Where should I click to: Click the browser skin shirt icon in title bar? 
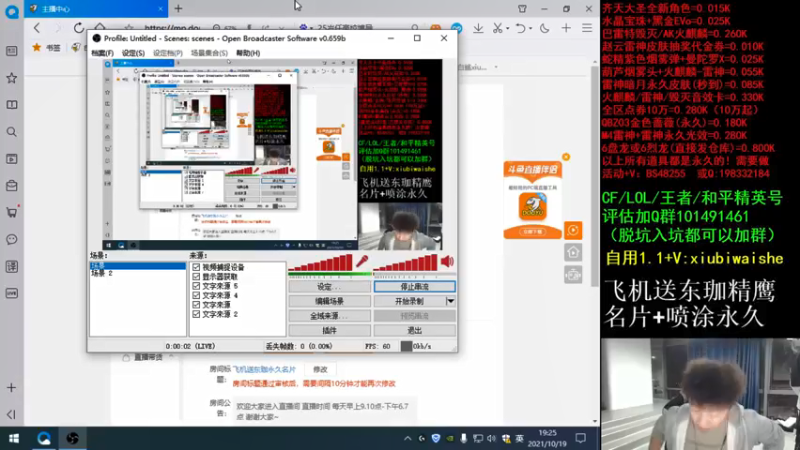point(522,9)
